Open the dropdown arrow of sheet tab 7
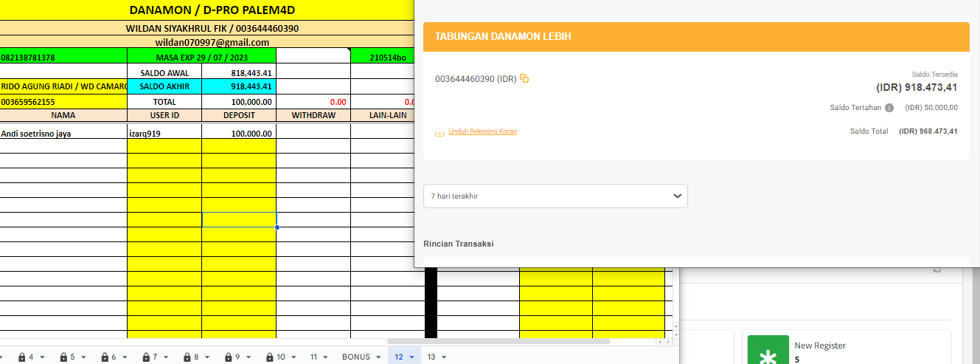The height and width of the screenshot is (364, 980). click(x=166, y=357)
